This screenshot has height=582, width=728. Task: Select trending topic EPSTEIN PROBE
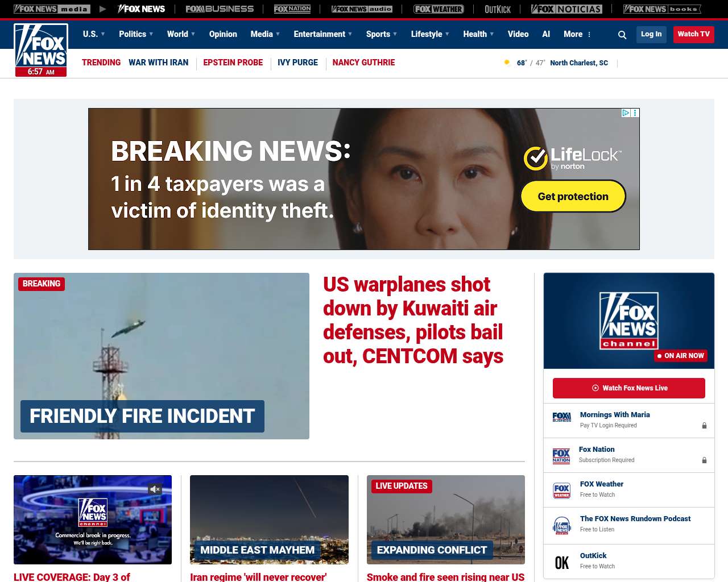point(233,63)
